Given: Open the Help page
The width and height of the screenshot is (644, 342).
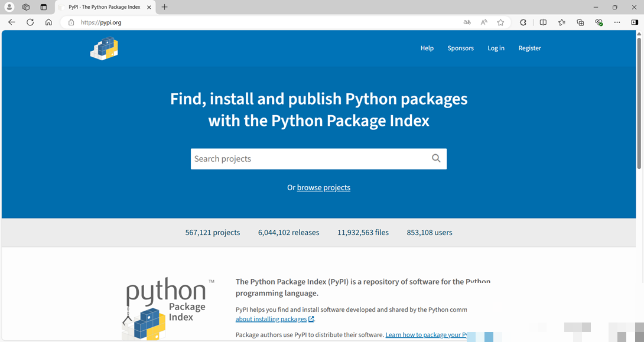Looking at the screenshot, I should [x=427, y=48].
